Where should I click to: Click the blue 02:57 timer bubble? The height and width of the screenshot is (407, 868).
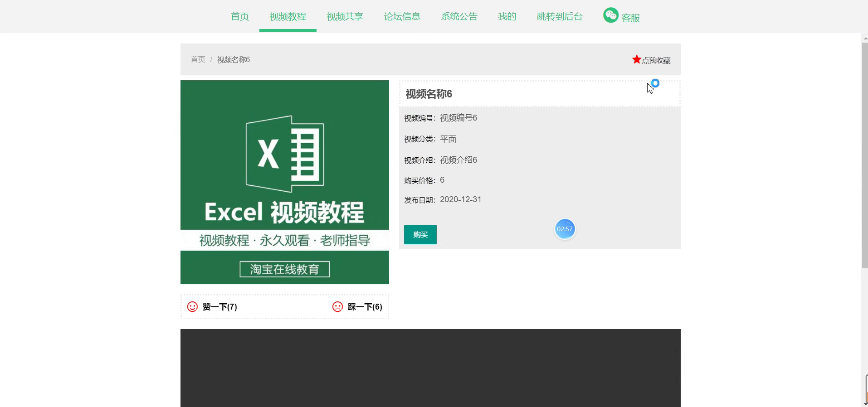(x=565, y=229)
